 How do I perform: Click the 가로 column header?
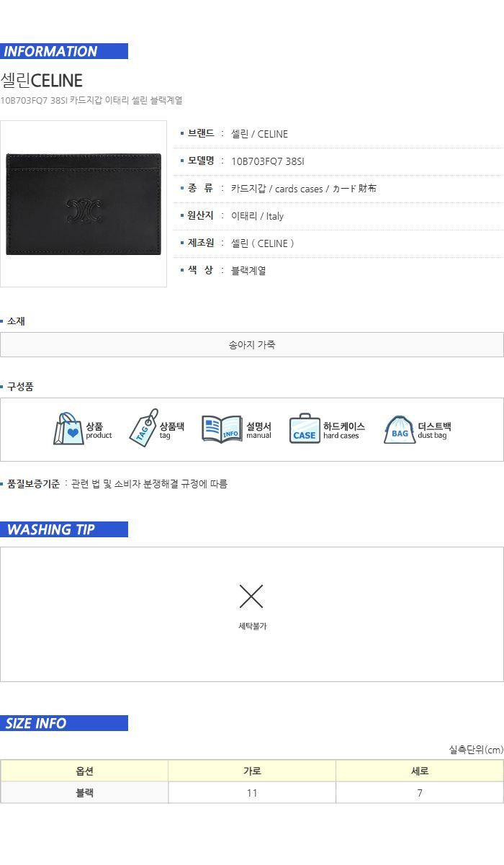(x=252, y=771)
